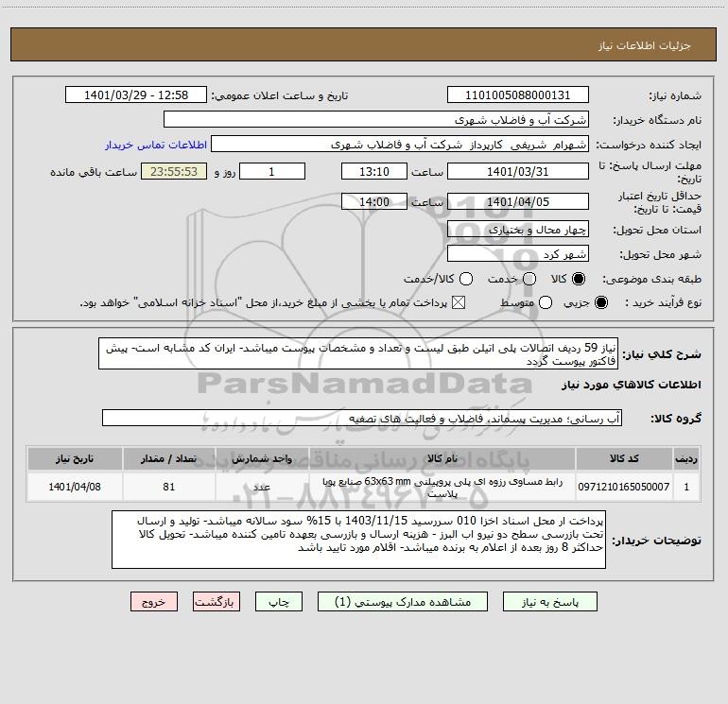The image size is (728, 704).
Task: Click the نام کالا column header
Action: coord(442,459)
